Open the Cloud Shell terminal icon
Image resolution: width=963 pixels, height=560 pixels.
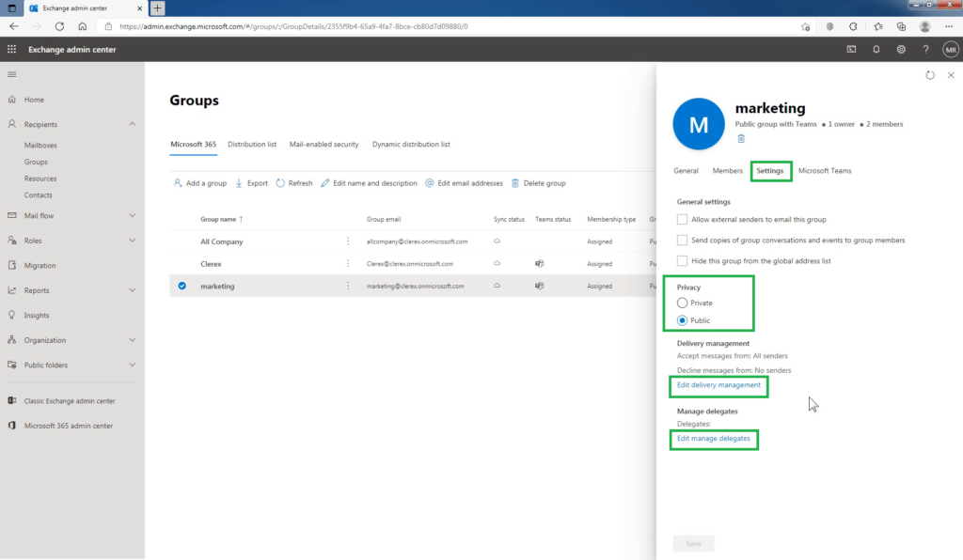pyautogui.click(x=851, y=49)
